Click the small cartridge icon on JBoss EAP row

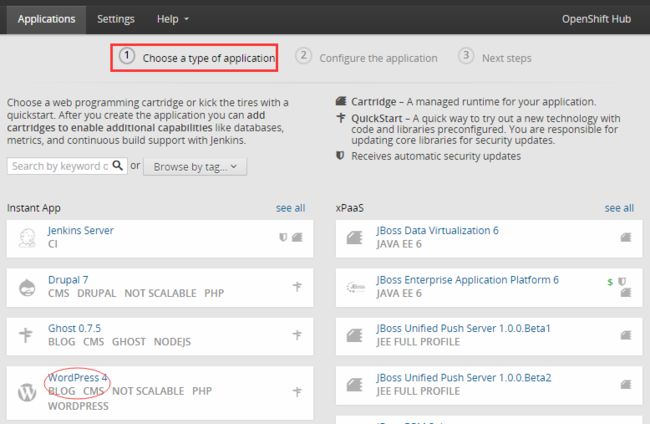coord(626,293)
